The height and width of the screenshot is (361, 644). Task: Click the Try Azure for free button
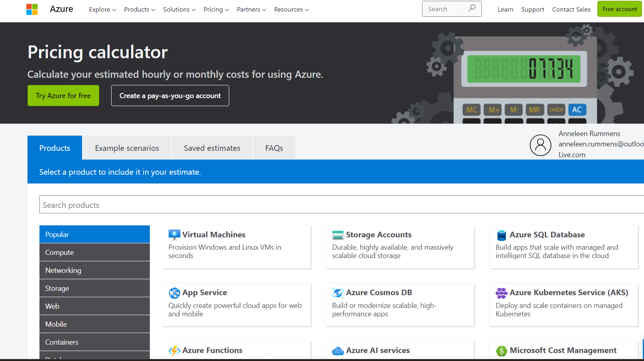tap(63, 96)
